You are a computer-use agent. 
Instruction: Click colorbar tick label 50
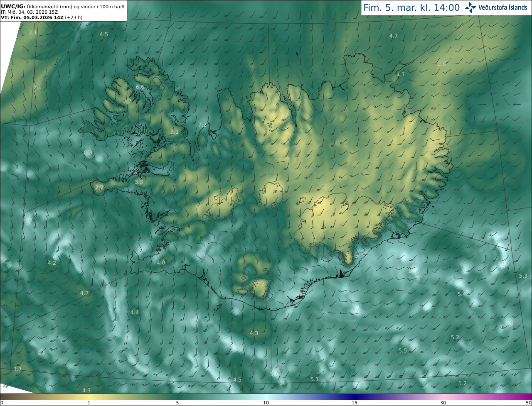(529, 403)
